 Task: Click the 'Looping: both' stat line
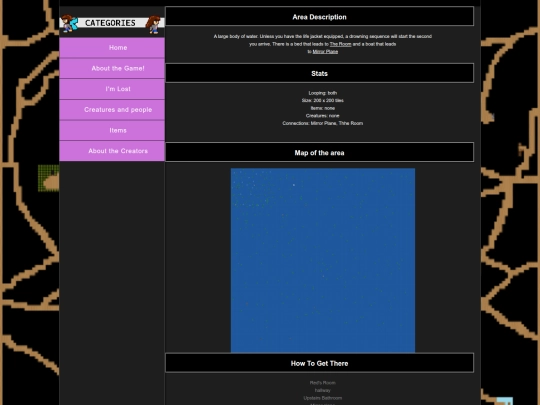pos(323,93)
